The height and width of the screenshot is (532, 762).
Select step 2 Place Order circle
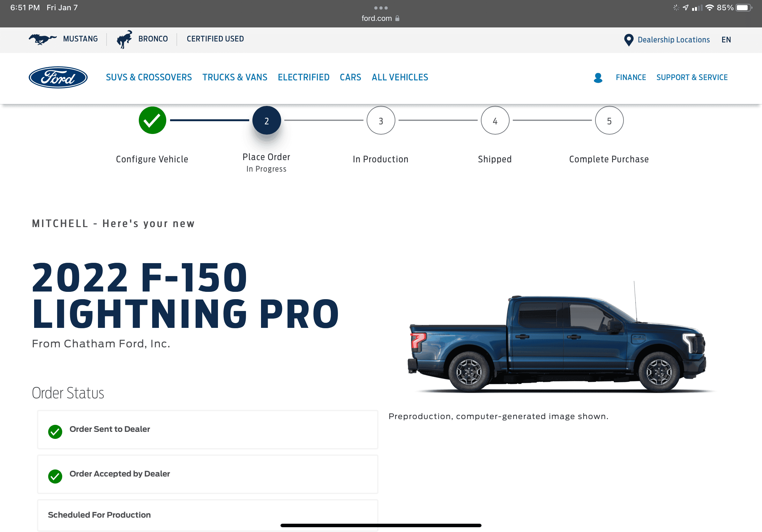pyautogui.click(x=266, y=120)
